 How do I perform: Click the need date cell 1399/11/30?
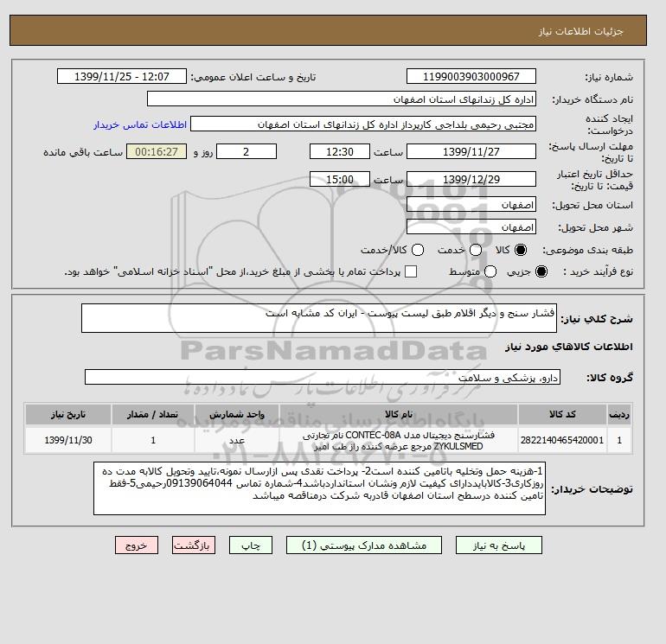(68, 440)
